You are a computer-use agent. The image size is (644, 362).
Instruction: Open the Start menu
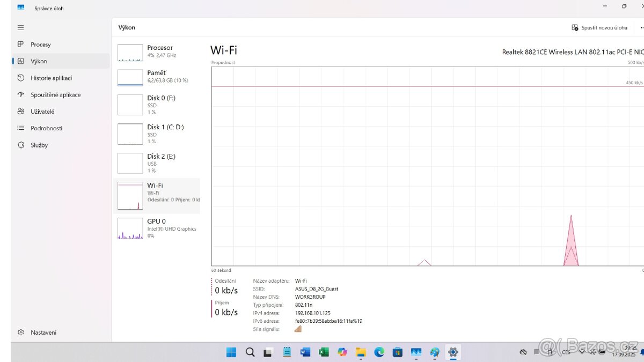point(231,352)
